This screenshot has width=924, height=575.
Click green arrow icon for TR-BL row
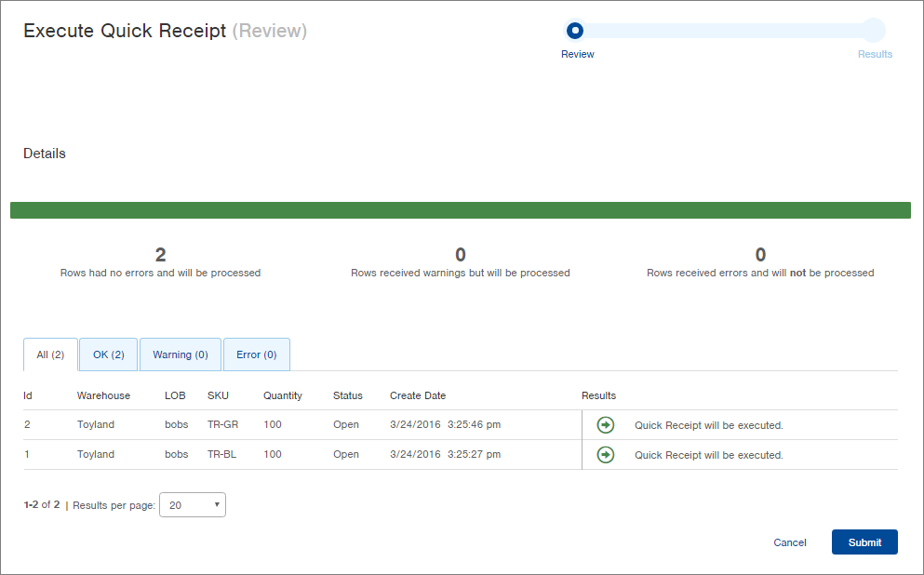pyautogui.click(x=605, y=455)
